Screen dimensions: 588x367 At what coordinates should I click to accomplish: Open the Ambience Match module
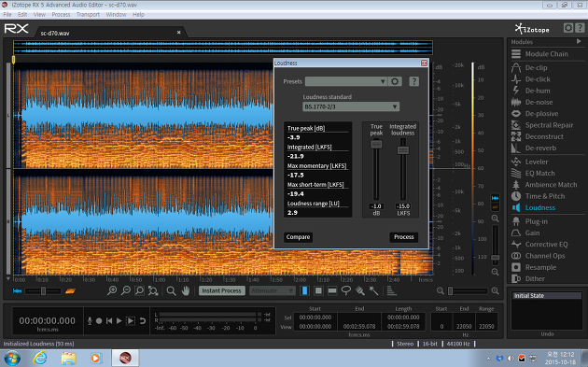pyautogui.click(x=544, y=185)
